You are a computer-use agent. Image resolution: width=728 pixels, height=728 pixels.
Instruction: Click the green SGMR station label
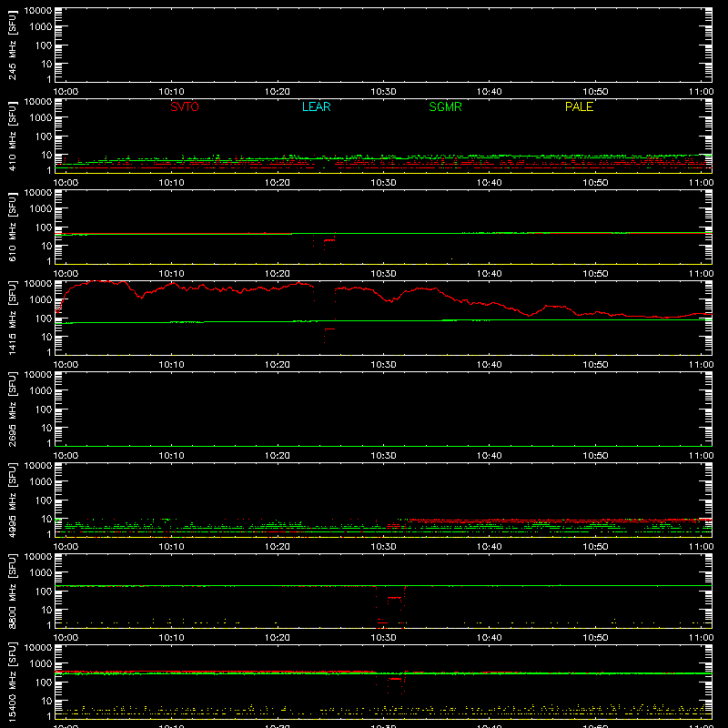[x=445, y=106]
